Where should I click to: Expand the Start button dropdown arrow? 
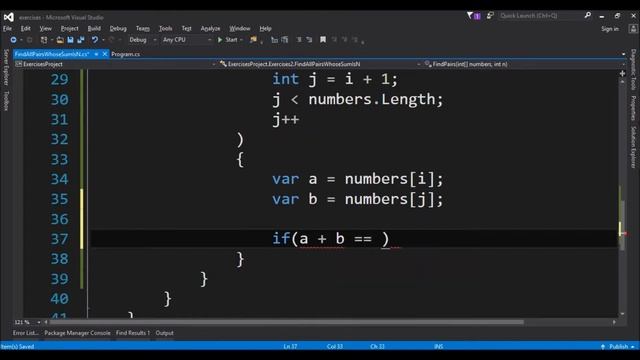(x=241, y=40)
